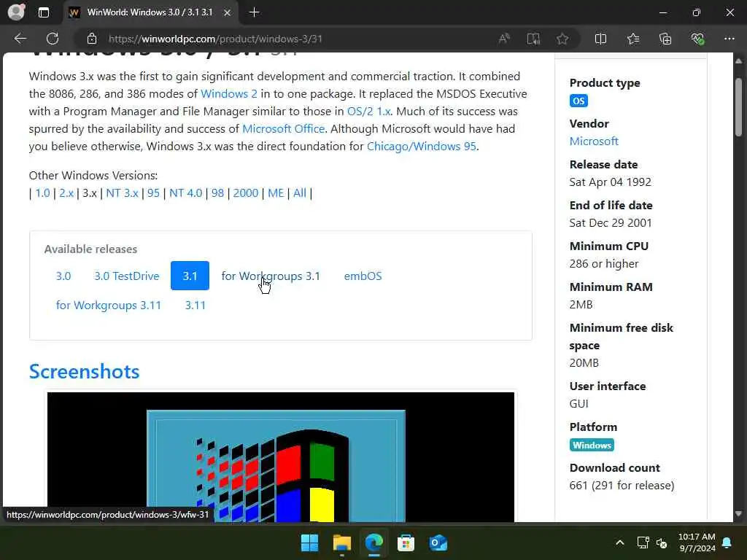Image resolution: width=747 pixels, height=560 pixels.
Task: Go to Windows 2000 version
Action: coord(245,192)
